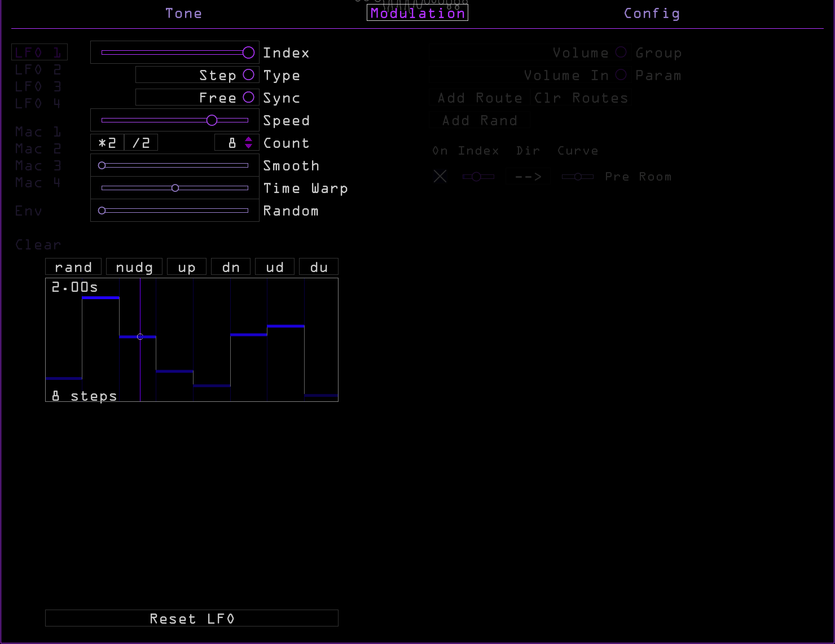Open the Env modulator
The height and width of the screenshot is (644, 835).
[29, 211]
